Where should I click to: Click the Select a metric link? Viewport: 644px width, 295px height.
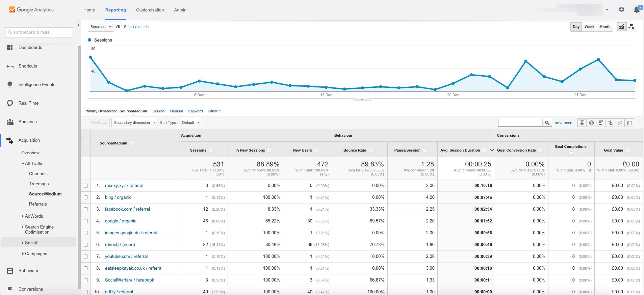tap(136, 27)
